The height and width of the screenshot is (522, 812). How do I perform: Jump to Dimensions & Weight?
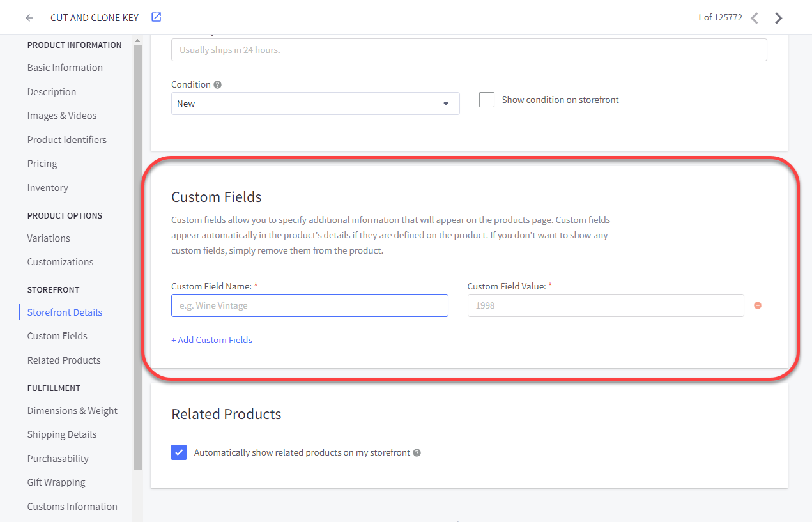point(72,411)
